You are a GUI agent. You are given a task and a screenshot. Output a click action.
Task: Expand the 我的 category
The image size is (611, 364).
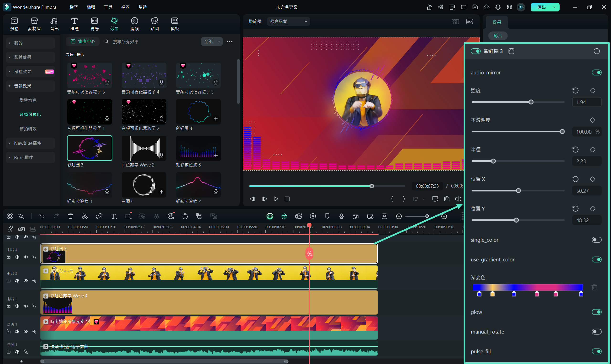point(30,43)
